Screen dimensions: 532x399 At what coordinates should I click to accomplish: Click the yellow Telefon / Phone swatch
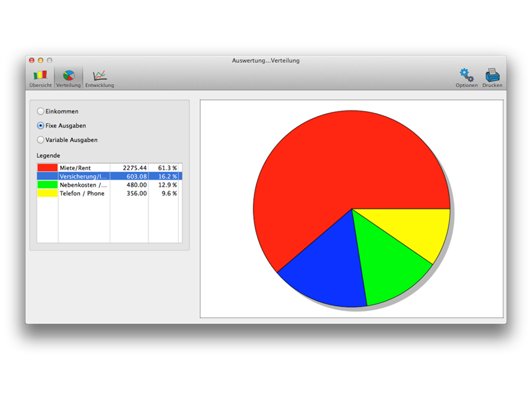47,193
